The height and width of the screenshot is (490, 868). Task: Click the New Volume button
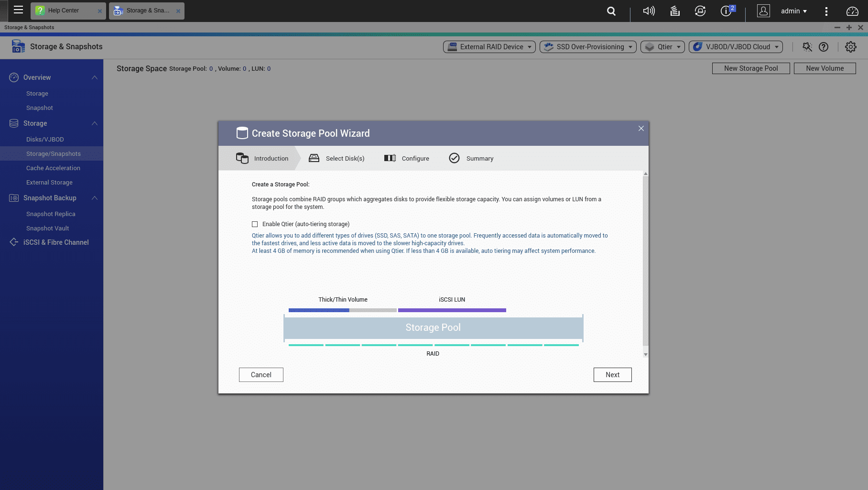(825, 68)
